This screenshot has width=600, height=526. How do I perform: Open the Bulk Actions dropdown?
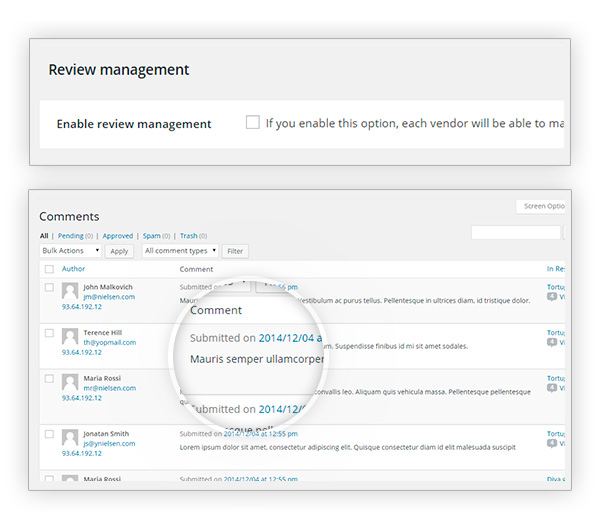(x=71, y=251)
